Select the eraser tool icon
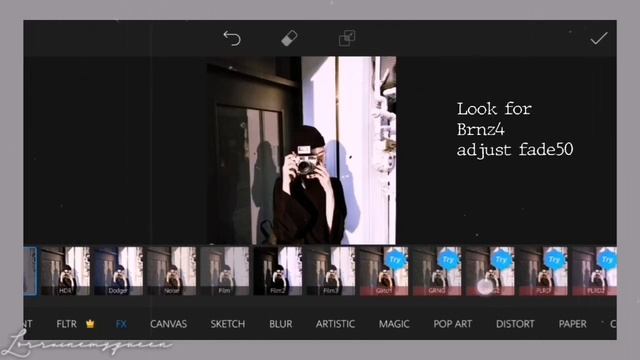 coord(289,38)
